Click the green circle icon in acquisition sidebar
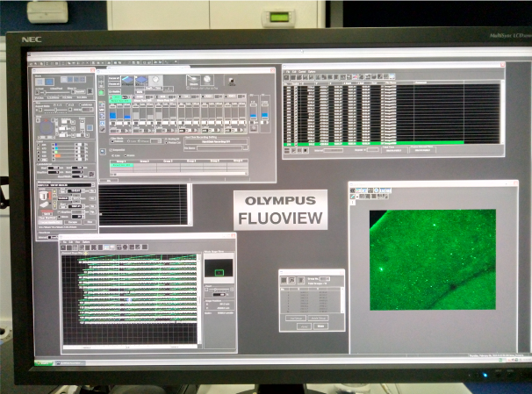Image resolution: width=532 pixels, height=394 pixels. tap(102, 92)
